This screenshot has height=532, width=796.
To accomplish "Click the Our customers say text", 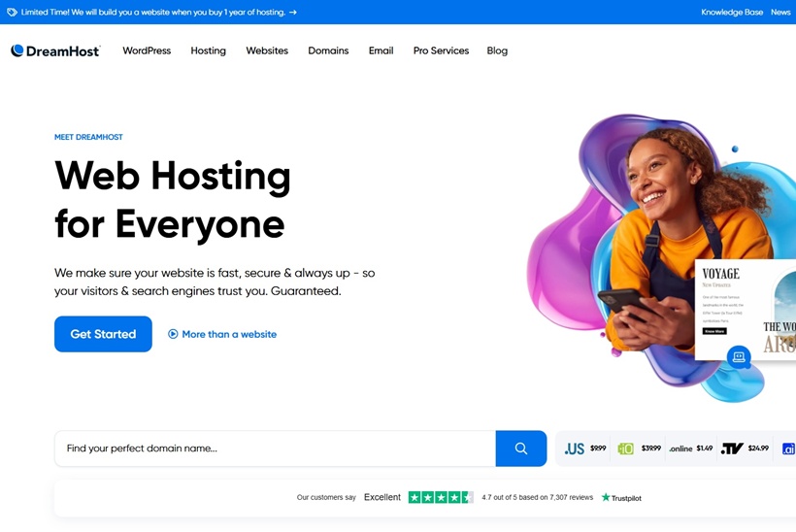I will (326, 497).
